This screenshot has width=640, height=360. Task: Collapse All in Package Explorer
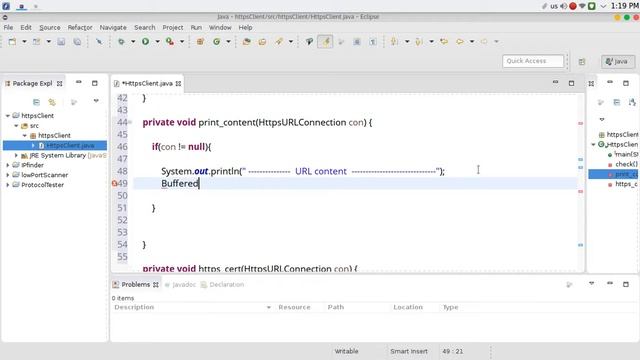tap(36, 102)
